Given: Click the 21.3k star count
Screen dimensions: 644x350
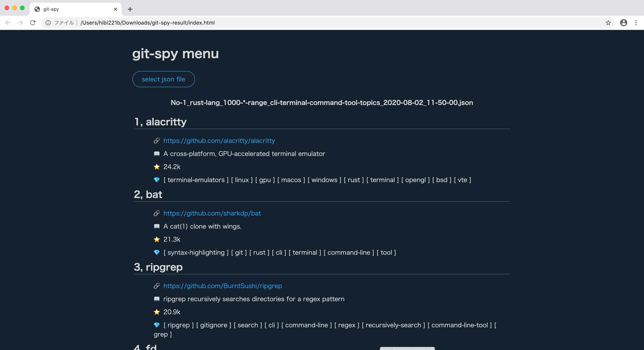Looking at the screenshot, I should (x=172, y=239).
